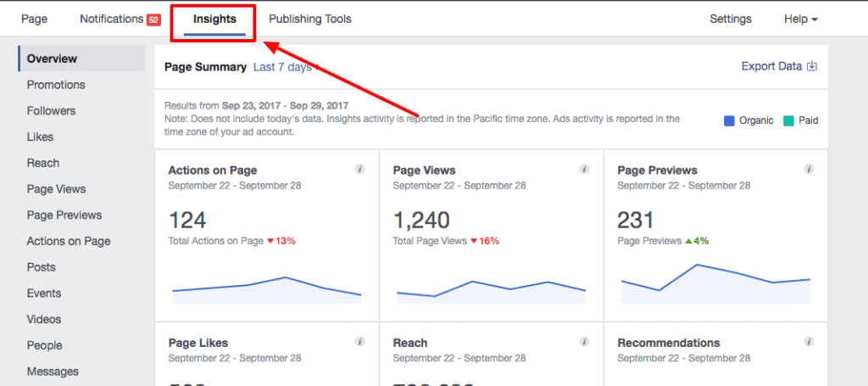Image resolution: width=868 pixels, height=386 pixels.
Task: Click the 1,240 page views value
Action: coord(421,221)
